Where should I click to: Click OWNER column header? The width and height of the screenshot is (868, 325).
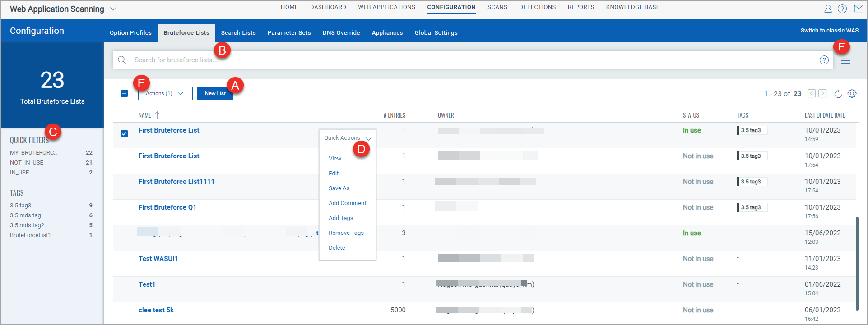[x=446, y=115]
